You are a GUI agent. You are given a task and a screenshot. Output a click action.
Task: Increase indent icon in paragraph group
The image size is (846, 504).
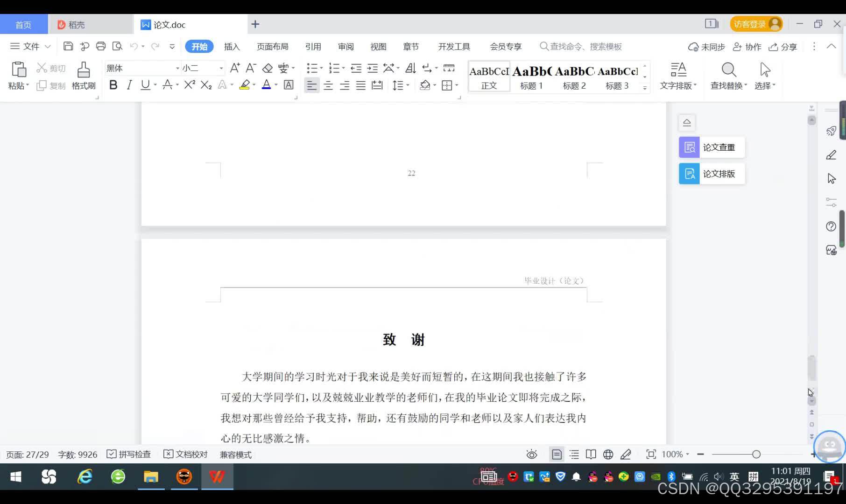[372, 68]
